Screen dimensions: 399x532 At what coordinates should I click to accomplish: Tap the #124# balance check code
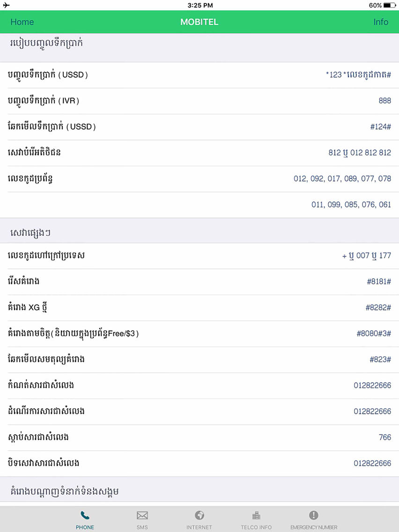(x=380, y=127)
